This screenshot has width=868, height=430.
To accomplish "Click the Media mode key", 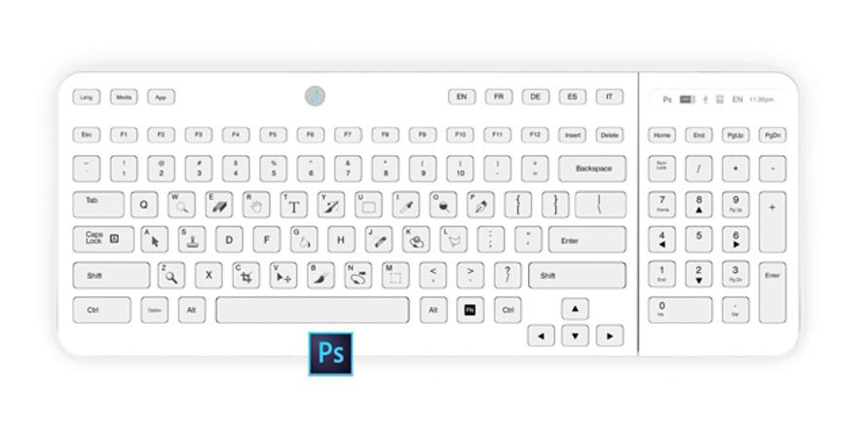I will click(x=124, y=97).
